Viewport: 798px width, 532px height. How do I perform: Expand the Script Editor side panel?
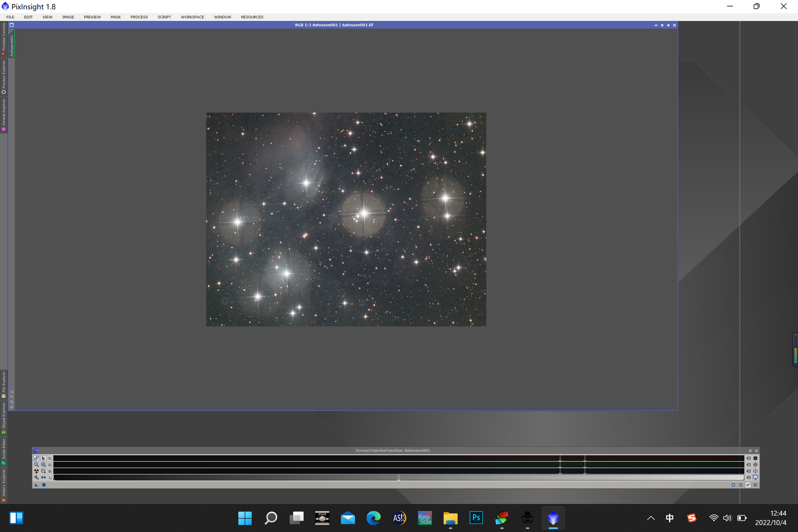pyautogui.click(x=4, y=452)
